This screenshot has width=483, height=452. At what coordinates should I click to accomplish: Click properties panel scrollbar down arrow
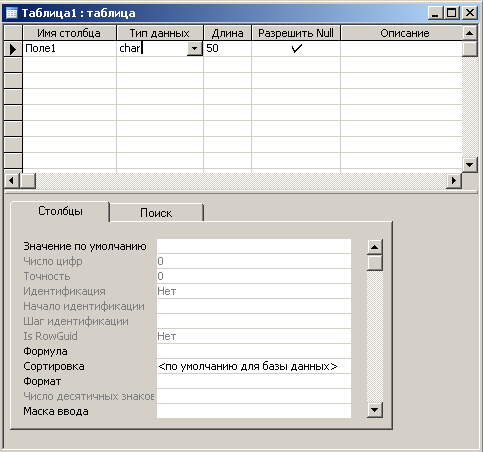click(x=375, y=410)
